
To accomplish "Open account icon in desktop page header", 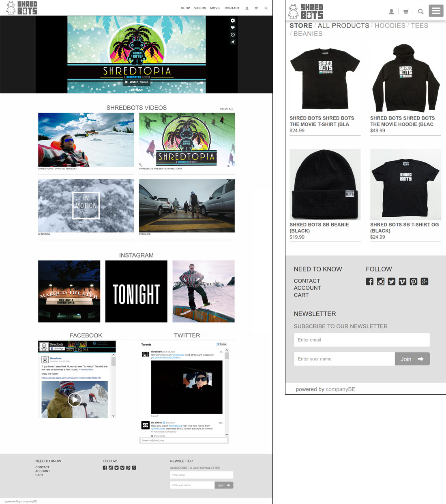I will pos(247,8).
